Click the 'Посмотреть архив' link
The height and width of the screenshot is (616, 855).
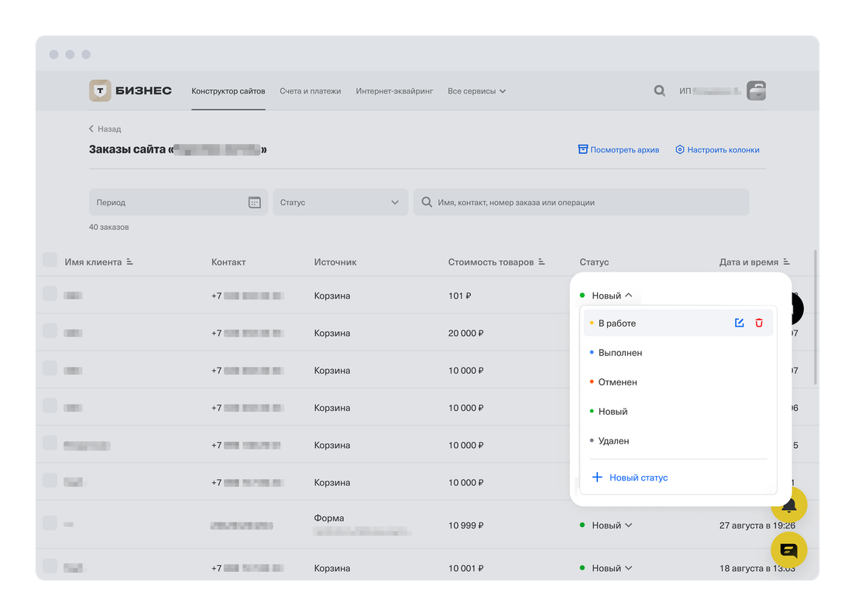click(618, 149)
